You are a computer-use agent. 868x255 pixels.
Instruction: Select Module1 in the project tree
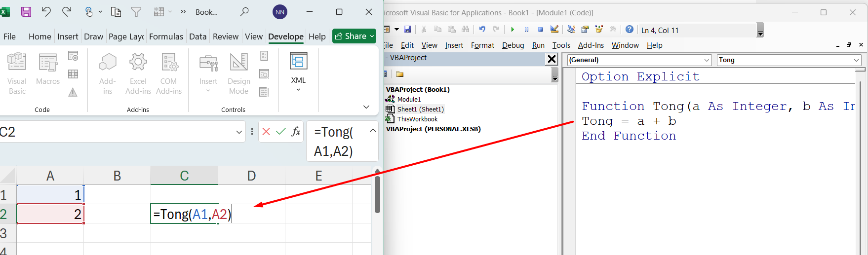[x=409, y=99]
